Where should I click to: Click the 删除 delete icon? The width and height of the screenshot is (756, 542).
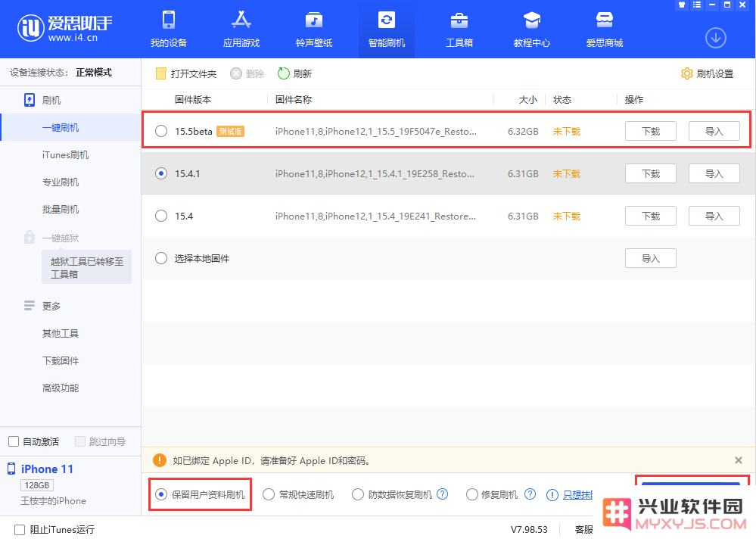pyautogui.click(x=236, y=73)
